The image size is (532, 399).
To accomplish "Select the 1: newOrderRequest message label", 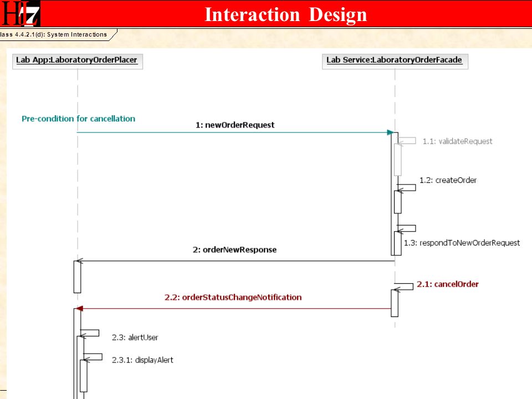I will pos(235,125).
